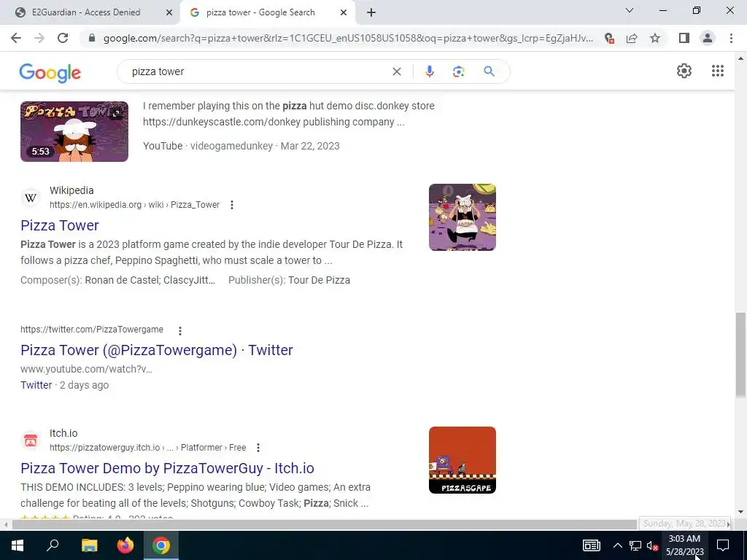The image size is (747, 560).
Task: Open Pizza Tower Demo by PizzaTowerGuy link
Action: 167,468
